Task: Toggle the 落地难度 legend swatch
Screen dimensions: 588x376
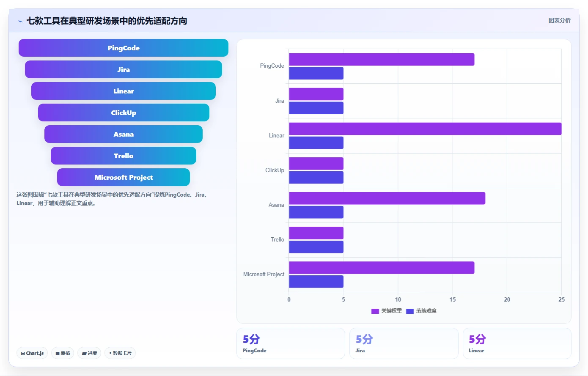Action: 409,311
